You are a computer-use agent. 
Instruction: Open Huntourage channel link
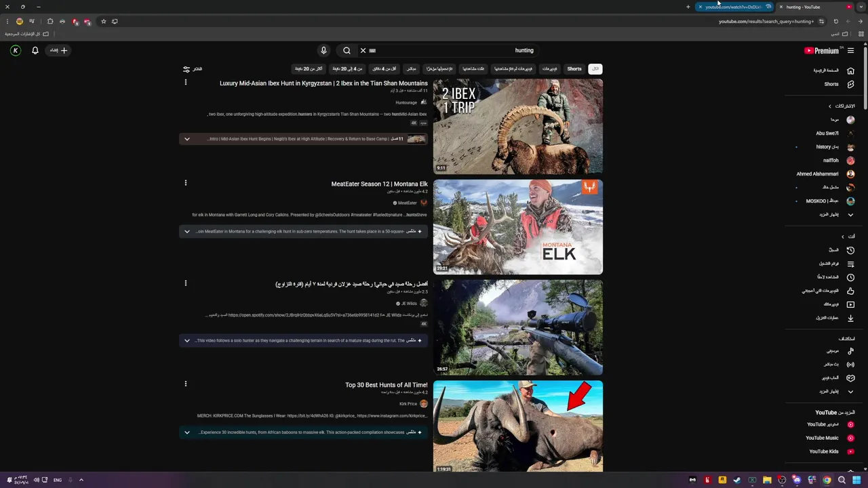tap(406, 102)
